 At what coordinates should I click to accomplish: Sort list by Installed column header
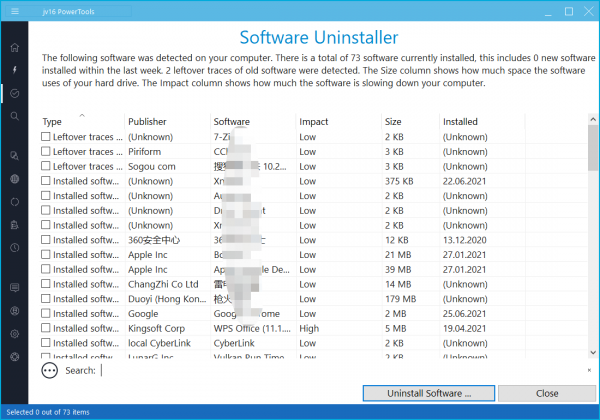coord(482,122)
